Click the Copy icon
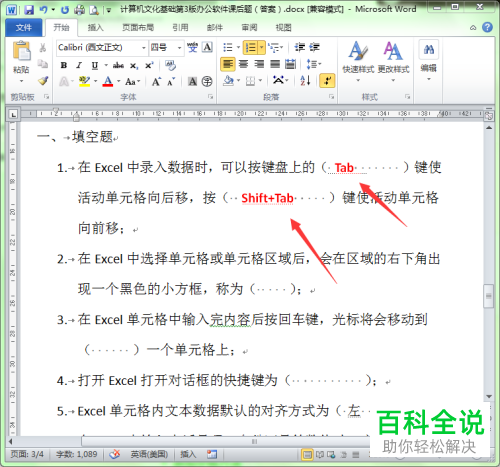The width and height of the screenshot is (500, 467). (43, 64)
